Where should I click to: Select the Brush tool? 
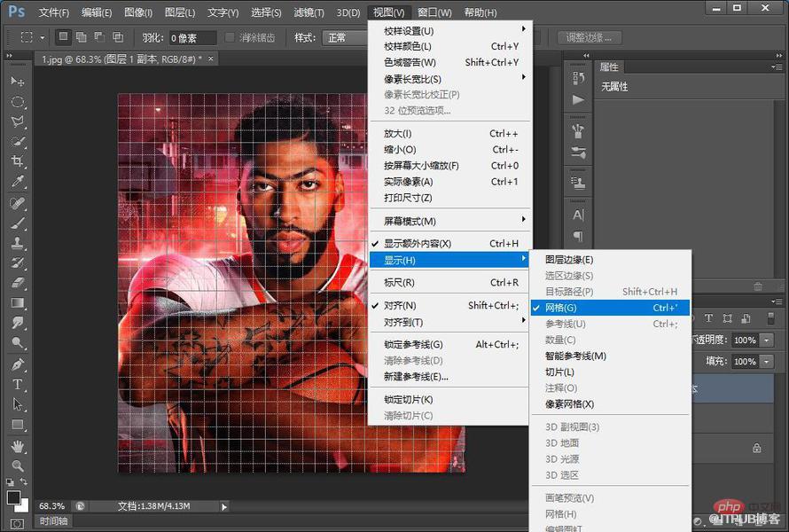point(18,223)
